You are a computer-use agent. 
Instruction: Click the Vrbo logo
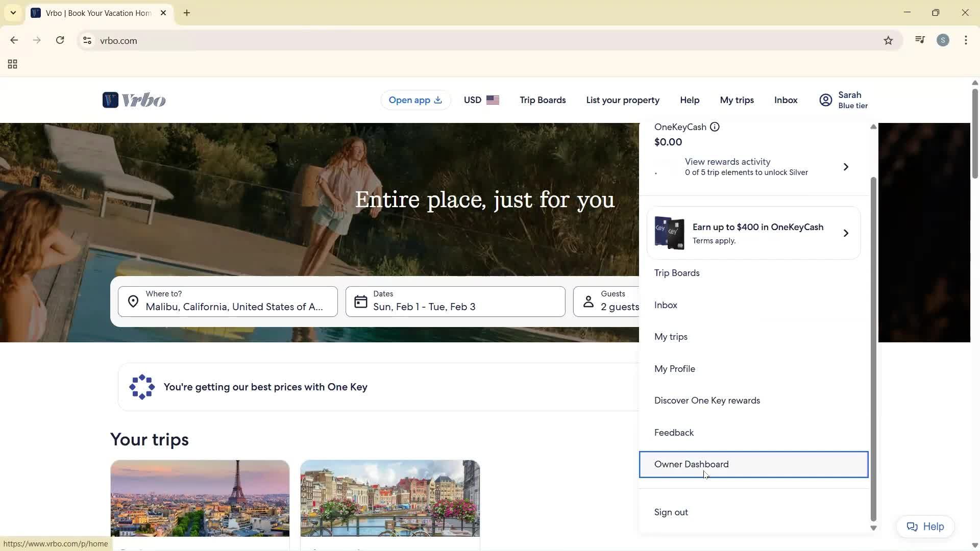(134, 100)
